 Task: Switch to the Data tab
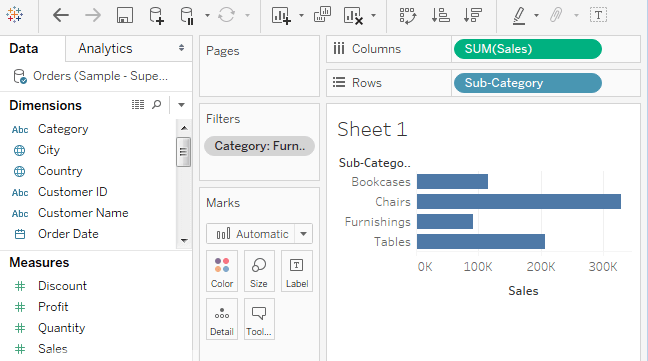tap(24, 49)
